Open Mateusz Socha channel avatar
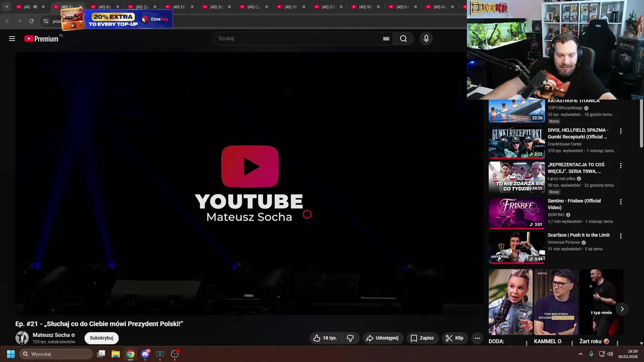644x362 pixels. (22, 338)
